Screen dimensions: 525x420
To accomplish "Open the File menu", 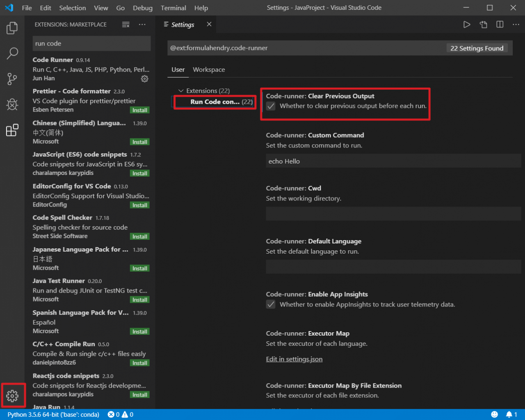I will tap(27, 8).
